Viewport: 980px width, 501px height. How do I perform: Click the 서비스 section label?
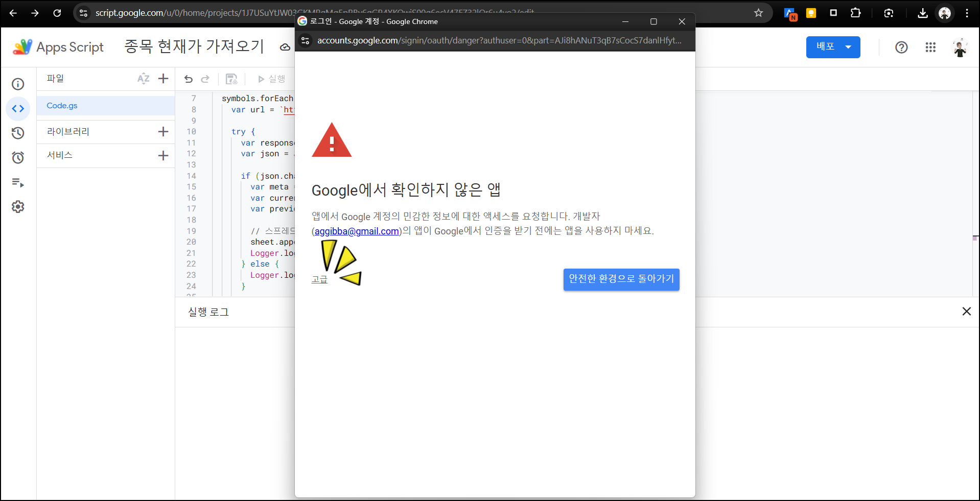[x=60, y=155]
